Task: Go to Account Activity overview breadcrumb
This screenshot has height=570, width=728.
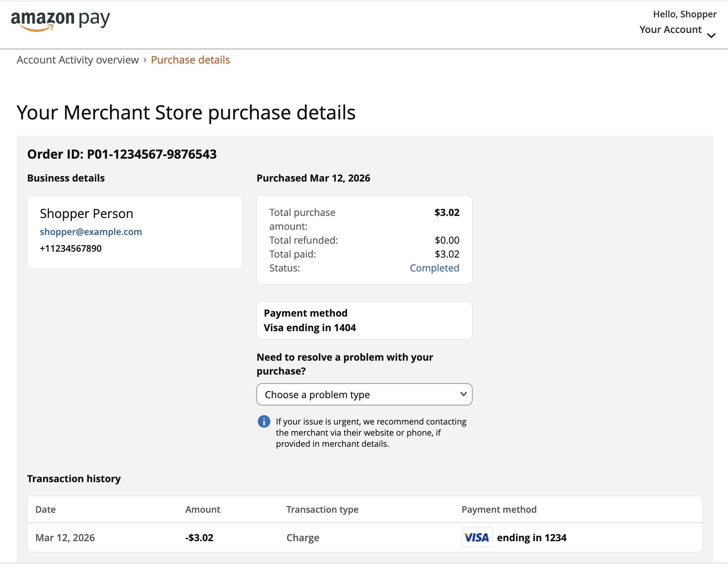Action: pyautogui.click(x=78, y=60)
